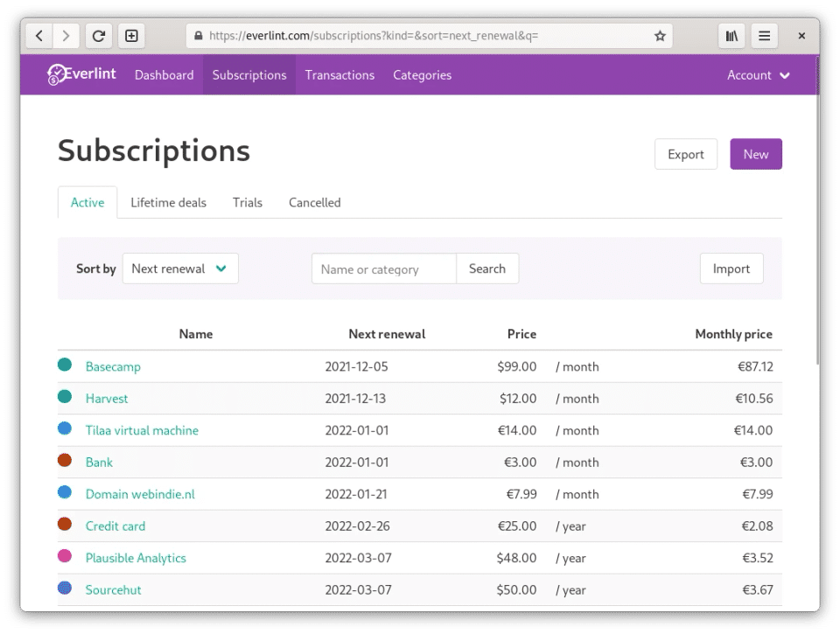The image size is (840, 634).
Task: Close the browser window with X
Action: click(x=801, y=36)
